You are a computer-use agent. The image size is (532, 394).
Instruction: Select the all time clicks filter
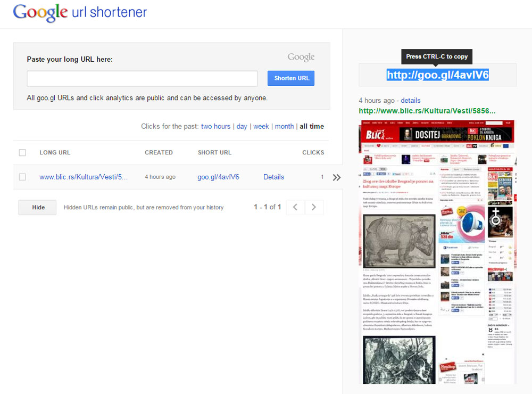[x=311, y=126]
